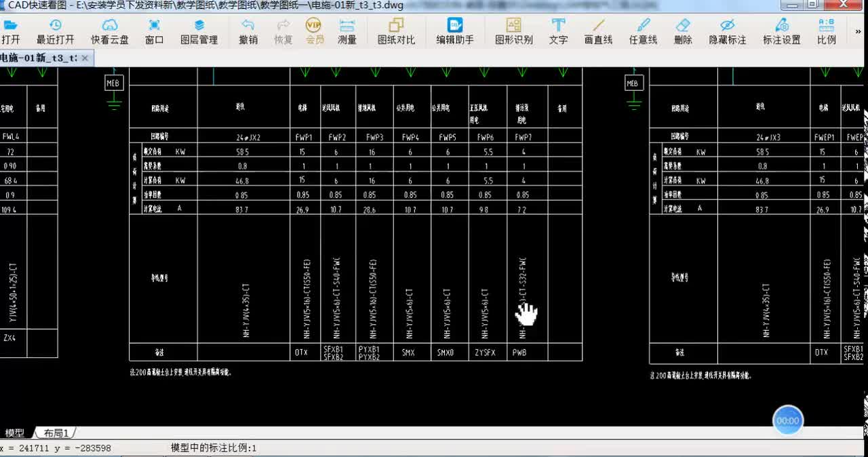868x457 pixels.
Task: Click the blue 00:00 recording timer button
Action: pos(788,420)
